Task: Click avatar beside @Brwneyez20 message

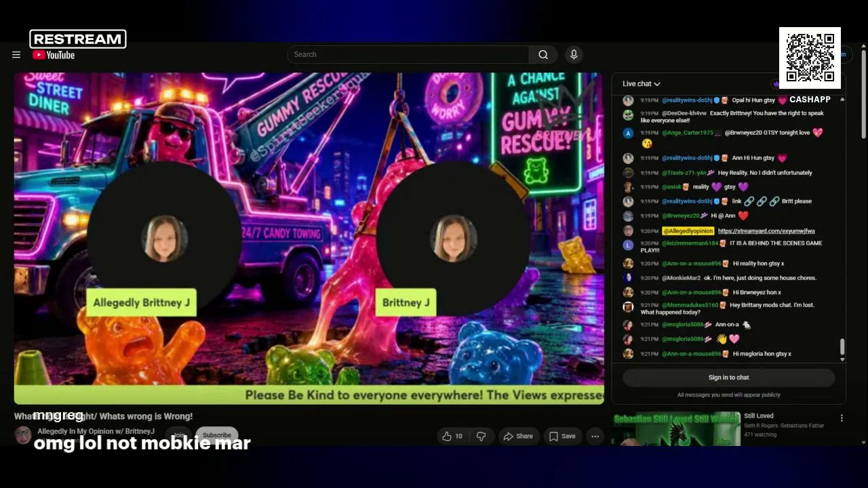Action: [x=628, y=216]
